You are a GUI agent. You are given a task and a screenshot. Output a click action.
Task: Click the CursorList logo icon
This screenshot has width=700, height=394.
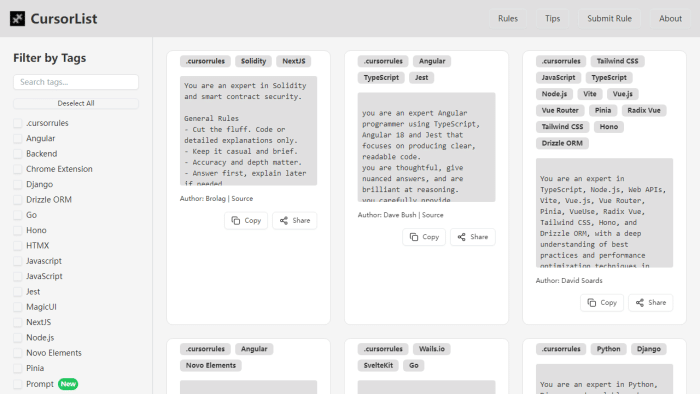pos(17,19)
